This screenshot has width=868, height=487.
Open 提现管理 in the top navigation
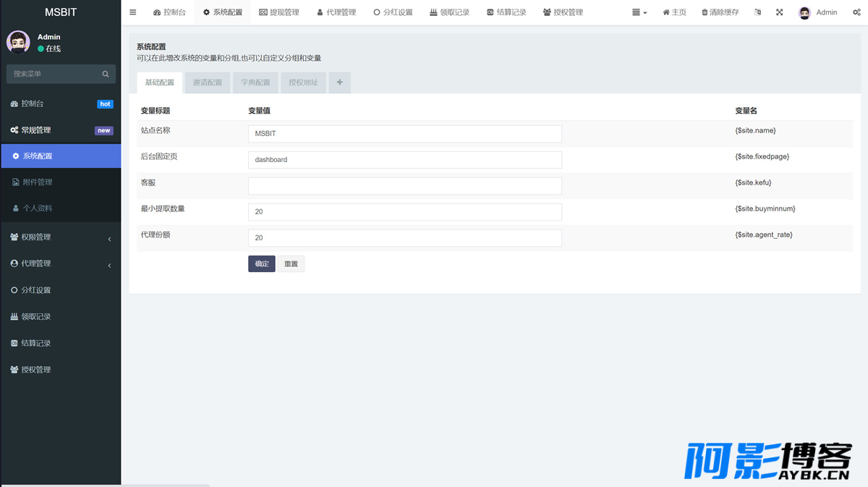(x=279, y=12)
